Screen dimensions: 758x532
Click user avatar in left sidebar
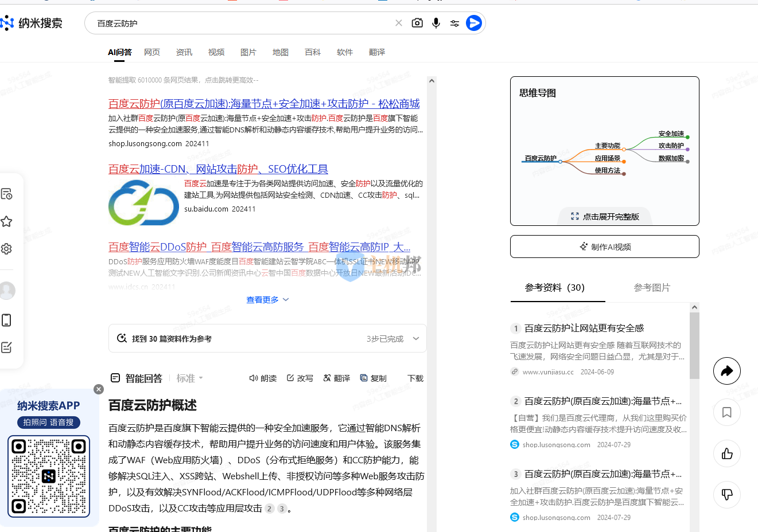click(x=7, y=290)
